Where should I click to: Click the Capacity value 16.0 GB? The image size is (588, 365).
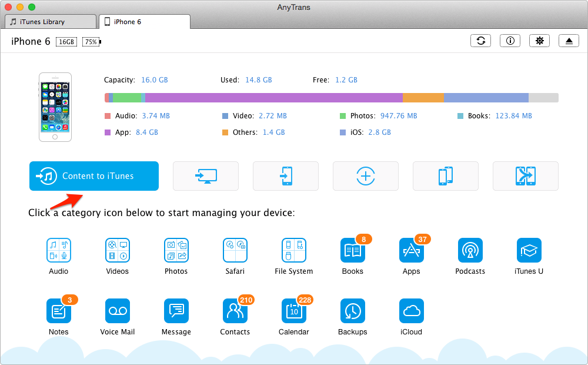click(155, 80)
